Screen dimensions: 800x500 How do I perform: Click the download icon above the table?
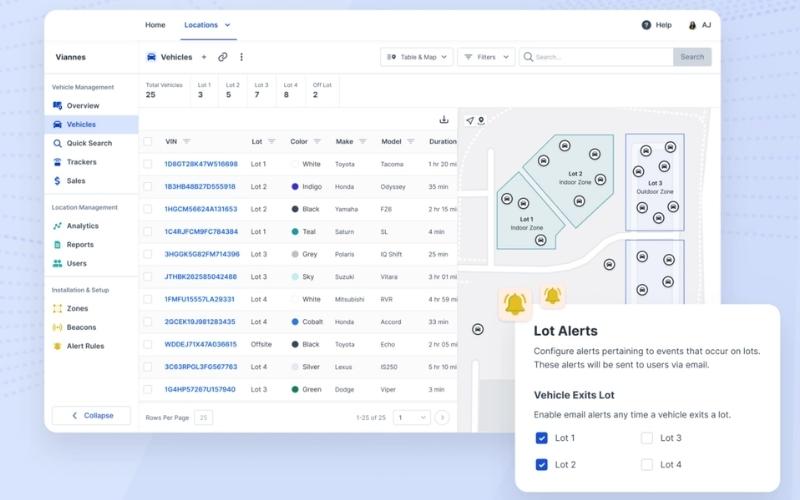[x=444, y=119]
